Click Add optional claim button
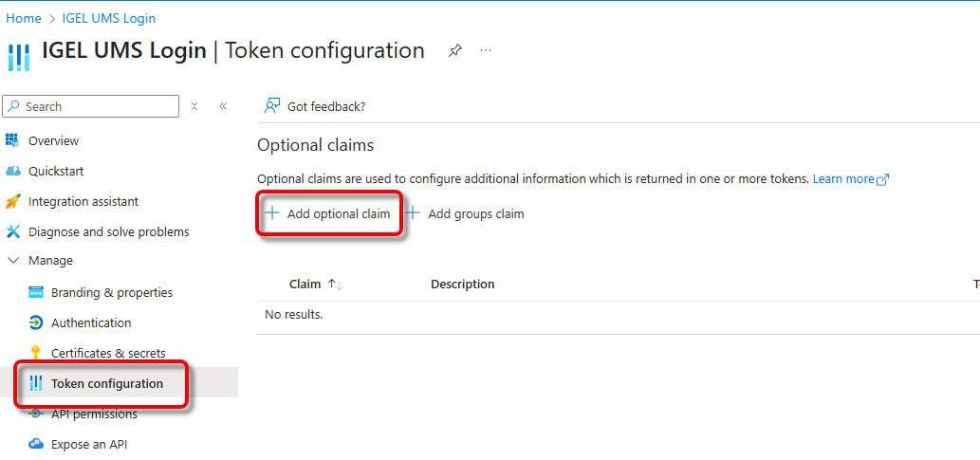 328,214
